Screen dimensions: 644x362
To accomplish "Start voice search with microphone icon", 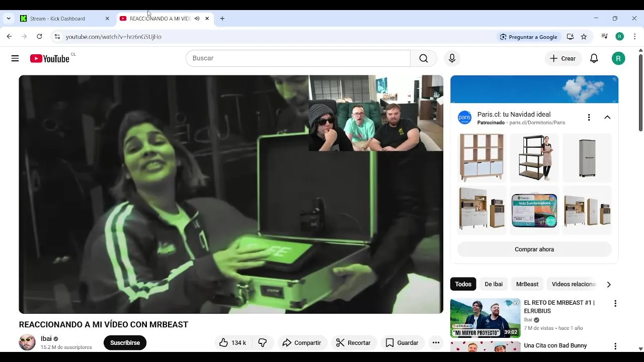I will point(452,58).
